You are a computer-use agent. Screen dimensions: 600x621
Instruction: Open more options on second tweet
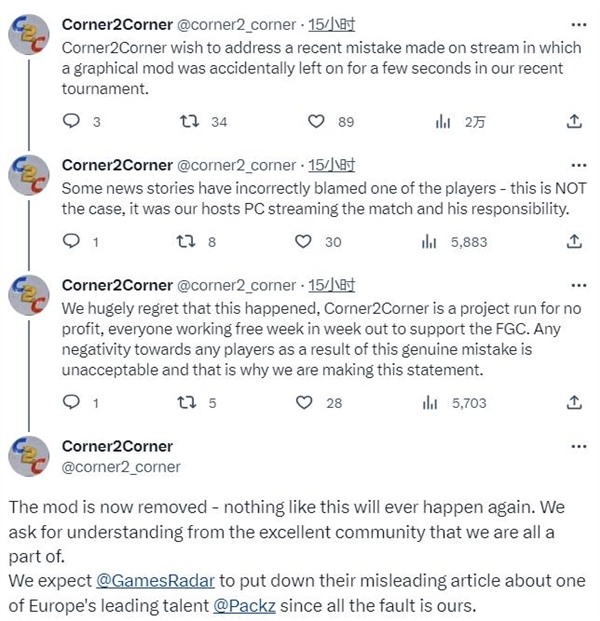pos(577,163)
